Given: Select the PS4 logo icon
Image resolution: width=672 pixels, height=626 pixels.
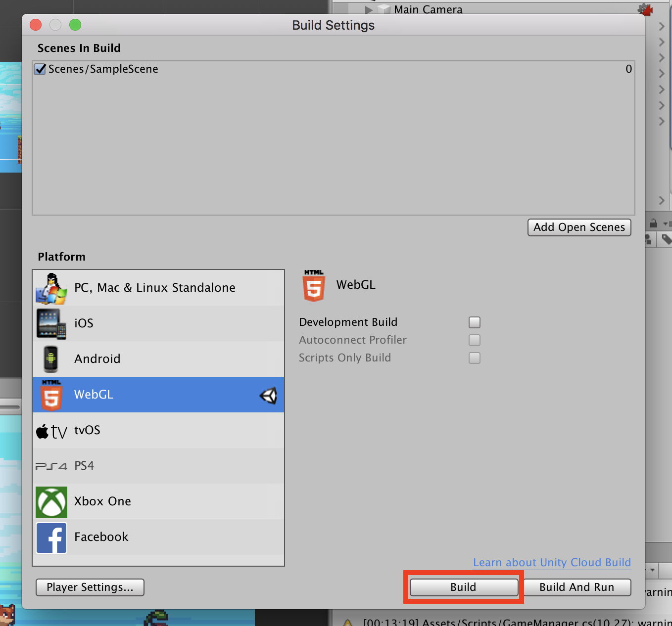Looking at the screenshot, I should pyautogui.click(x=51, y=466).
